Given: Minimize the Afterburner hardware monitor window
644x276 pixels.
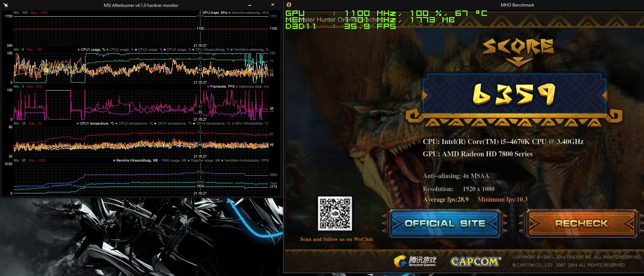Looking at the screenshot, I should coord(250,5).
